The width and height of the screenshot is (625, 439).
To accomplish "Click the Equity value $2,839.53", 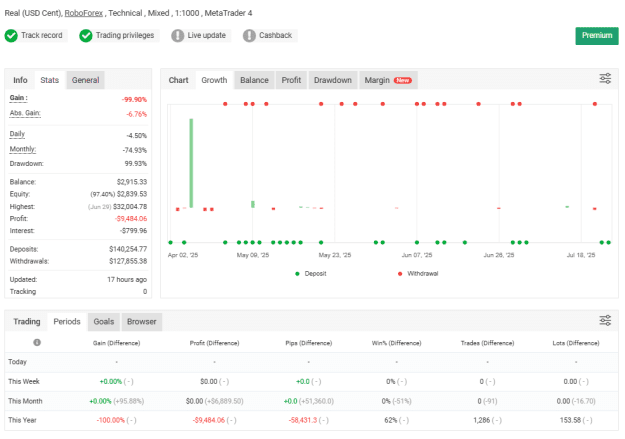I will 132,194.
